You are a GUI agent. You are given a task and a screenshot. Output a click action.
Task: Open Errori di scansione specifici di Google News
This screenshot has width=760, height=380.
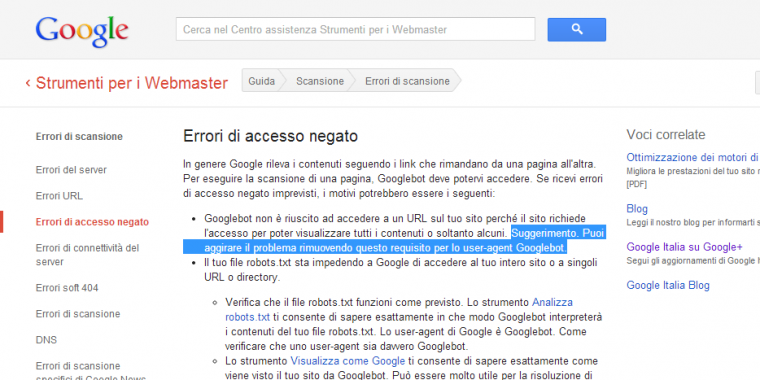pyautogui.click(x=91, y=371)
